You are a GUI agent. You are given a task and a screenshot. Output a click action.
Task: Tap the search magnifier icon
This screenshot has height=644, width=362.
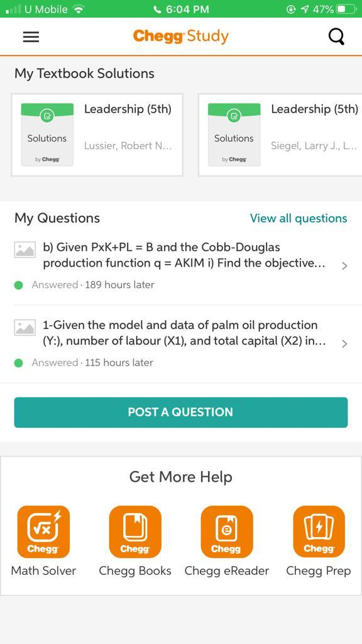point(337,37)
